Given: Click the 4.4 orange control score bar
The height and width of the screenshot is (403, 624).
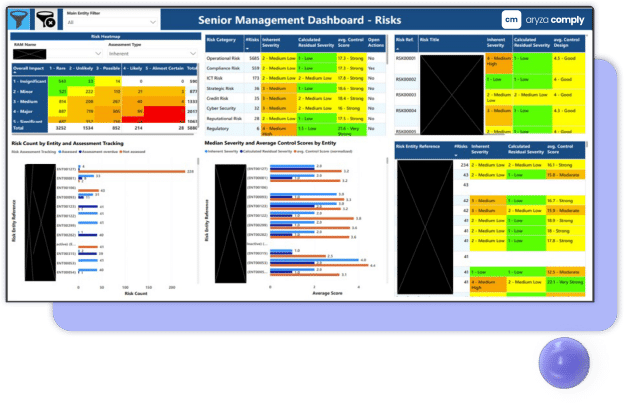Looking at the screenshot, I should [x=319, y=265].
